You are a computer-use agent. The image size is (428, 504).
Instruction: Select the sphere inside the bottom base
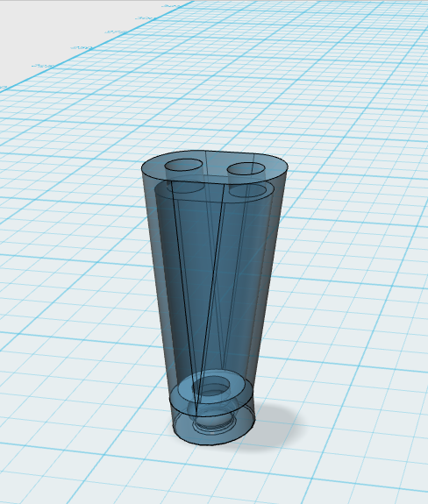pos(213,415)
